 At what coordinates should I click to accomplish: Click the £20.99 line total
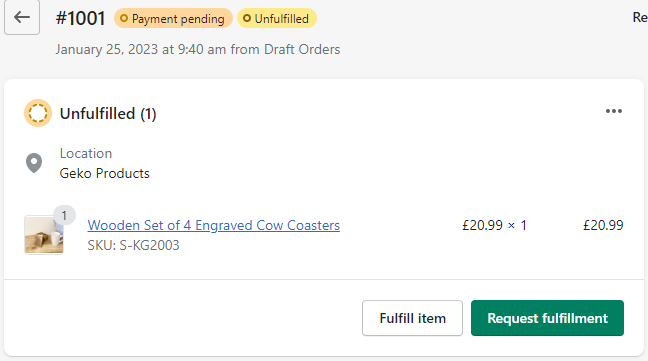point(603,226)
